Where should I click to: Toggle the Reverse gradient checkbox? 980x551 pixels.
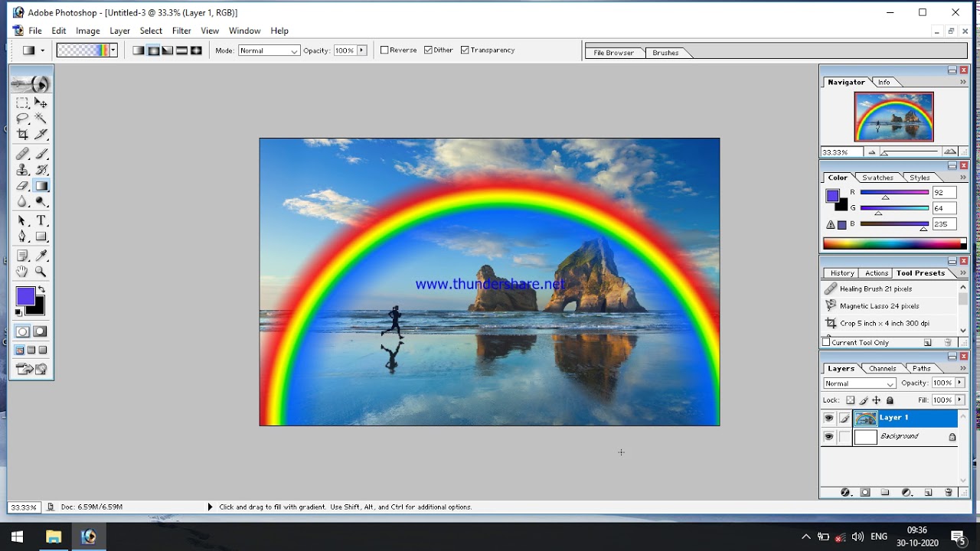coord(384,51)
